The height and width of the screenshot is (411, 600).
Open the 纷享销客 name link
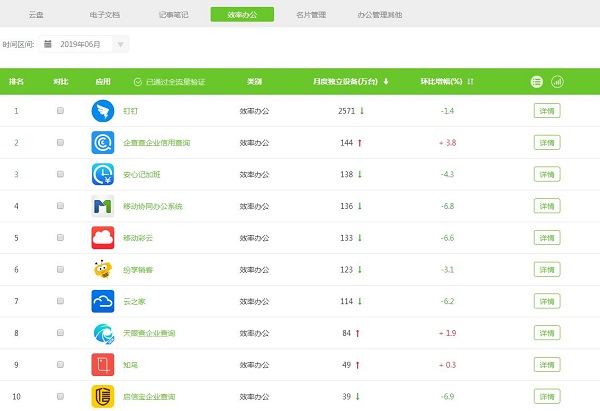tap(138, 269)
